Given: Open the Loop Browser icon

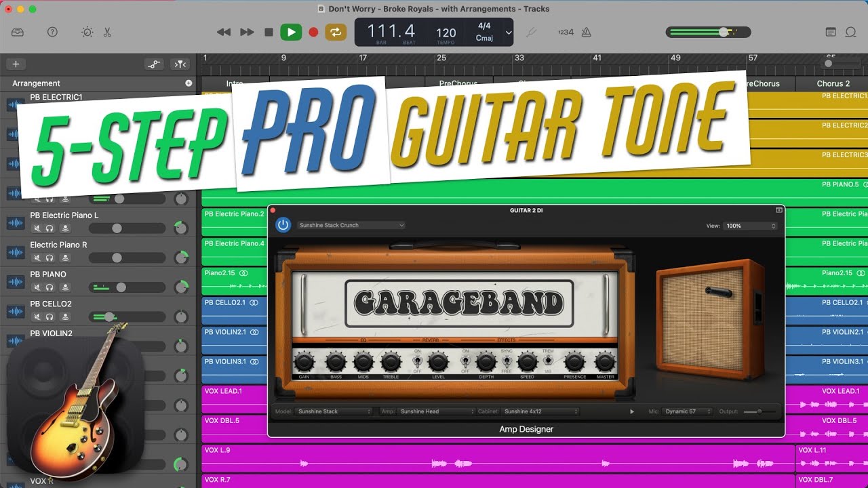Looking at the screenshot, I should (x=850, y=32).
